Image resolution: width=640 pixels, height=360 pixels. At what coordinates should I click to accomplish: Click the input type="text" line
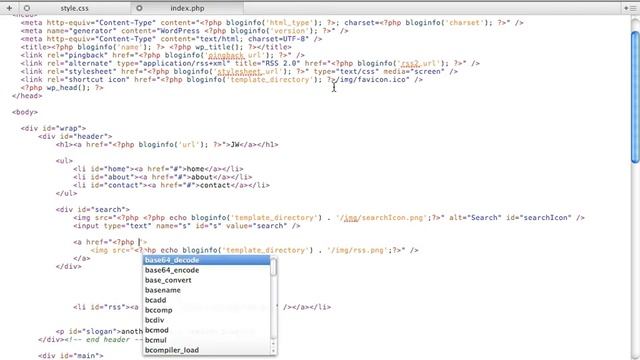click(x=187, y=226)
